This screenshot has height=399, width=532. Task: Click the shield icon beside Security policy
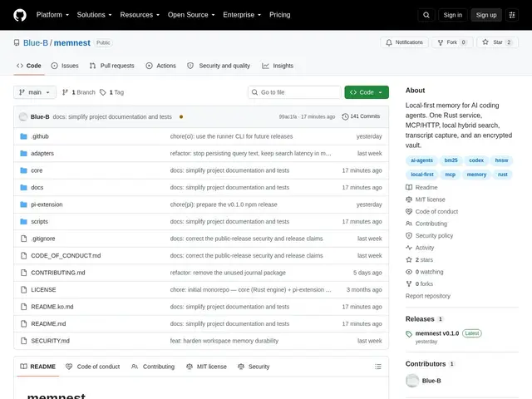pyautogui.click(x=409, y=235)
